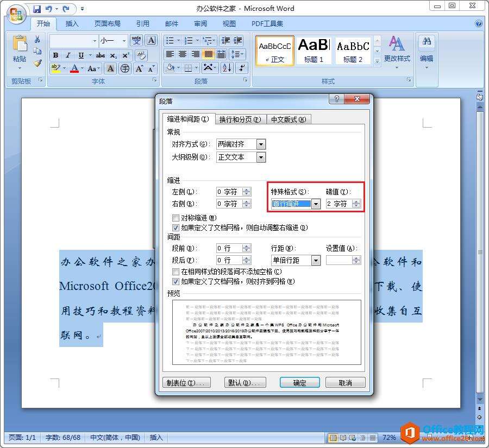Increase the paragraph indent
The width and height of the screenshot is (489, 448).
tap(237, 41)
